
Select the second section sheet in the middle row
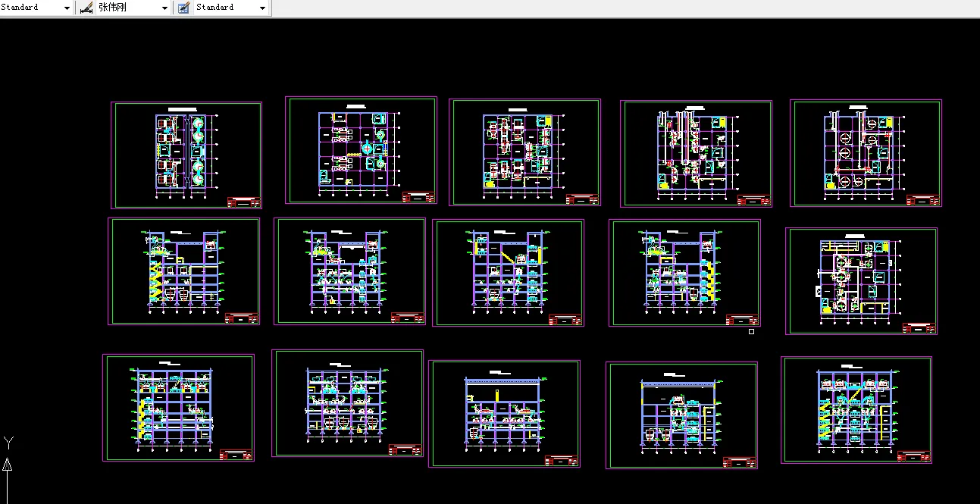coord(350,271)
